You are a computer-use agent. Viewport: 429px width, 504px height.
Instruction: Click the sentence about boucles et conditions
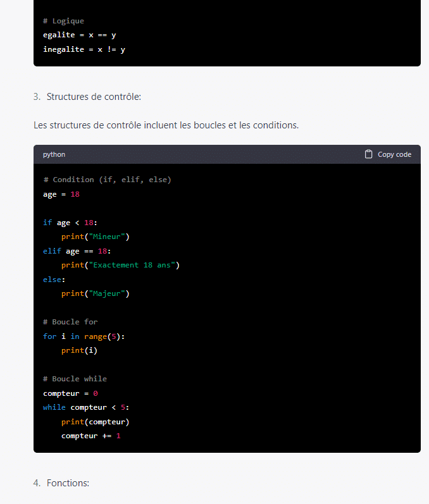click(x=166, y=125)
